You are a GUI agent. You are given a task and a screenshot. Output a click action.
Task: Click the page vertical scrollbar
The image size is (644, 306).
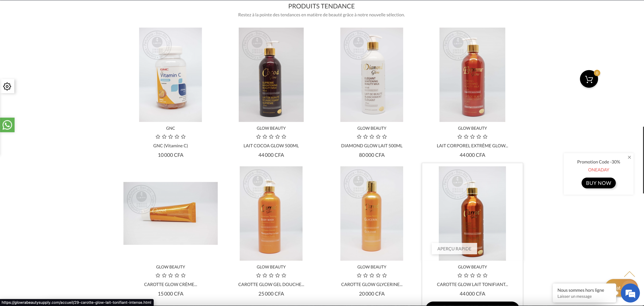click(x=643, y=160)
